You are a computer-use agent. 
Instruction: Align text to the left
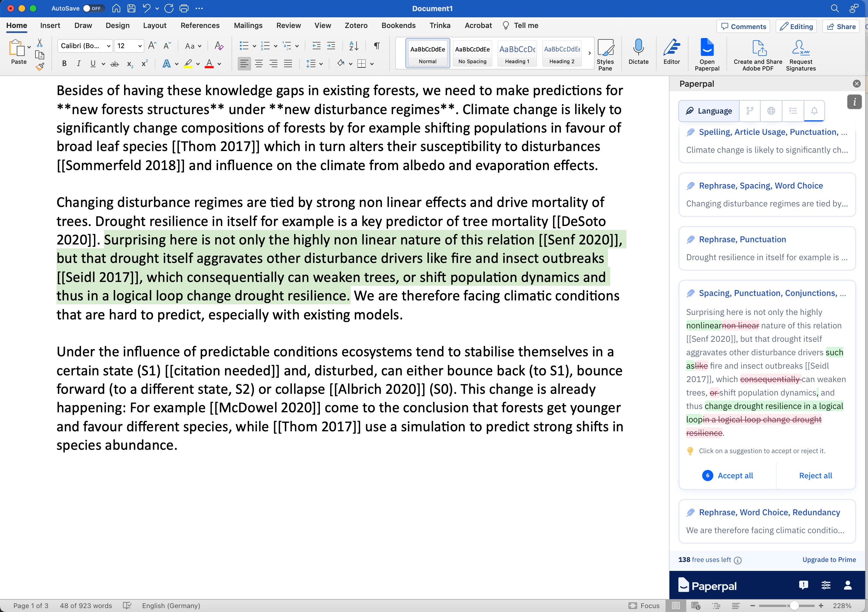pyautogui.click(x=244, y=63)
